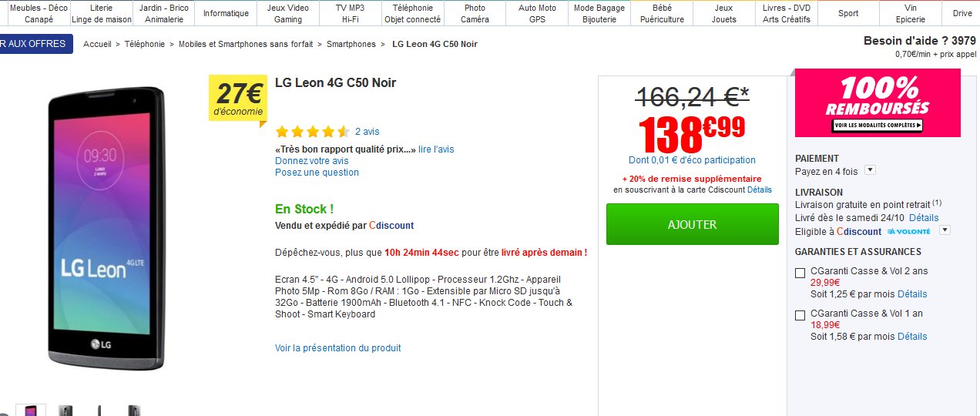Click the star rating icons
Image resolution: width=980 pixels, height=416 pixels.
[312, 132]
